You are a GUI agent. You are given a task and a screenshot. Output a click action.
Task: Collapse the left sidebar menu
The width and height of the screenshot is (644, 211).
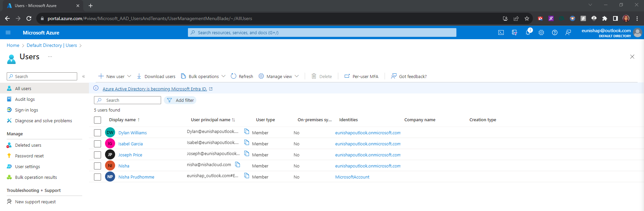point(84,76)
